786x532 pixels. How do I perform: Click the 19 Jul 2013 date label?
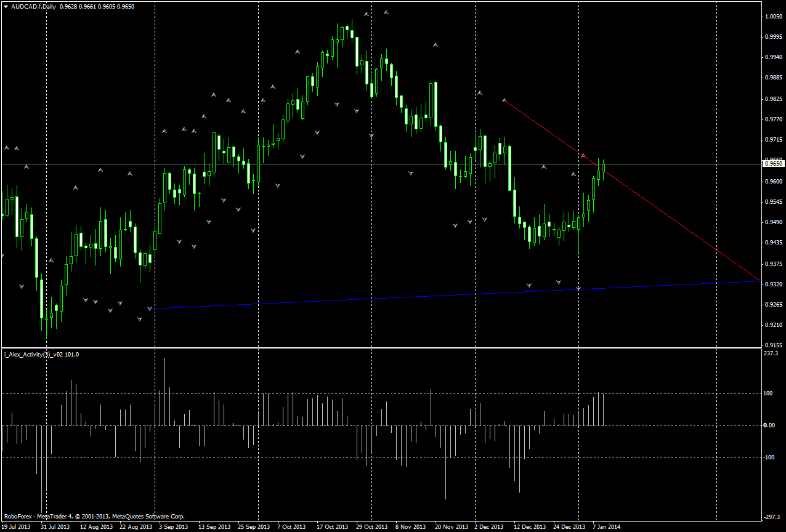pos(17,527)
